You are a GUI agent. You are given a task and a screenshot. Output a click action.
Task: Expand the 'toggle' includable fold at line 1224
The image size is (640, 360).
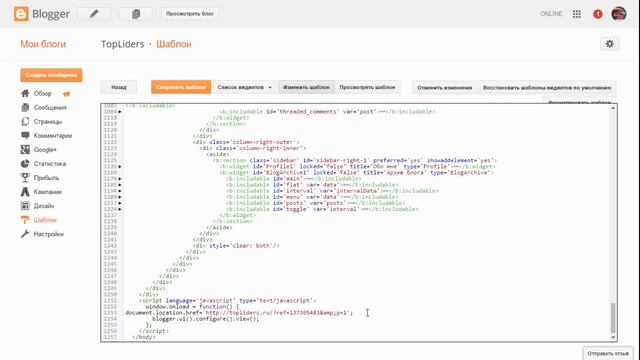pyautogui.click(x=120, y=209)
